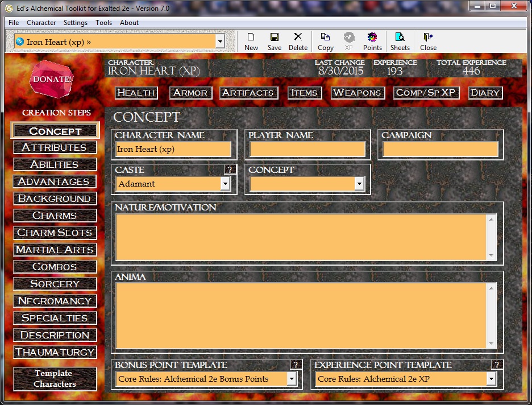
Task: Go to the Charms creation step
Action: click(x=55, y=216)
